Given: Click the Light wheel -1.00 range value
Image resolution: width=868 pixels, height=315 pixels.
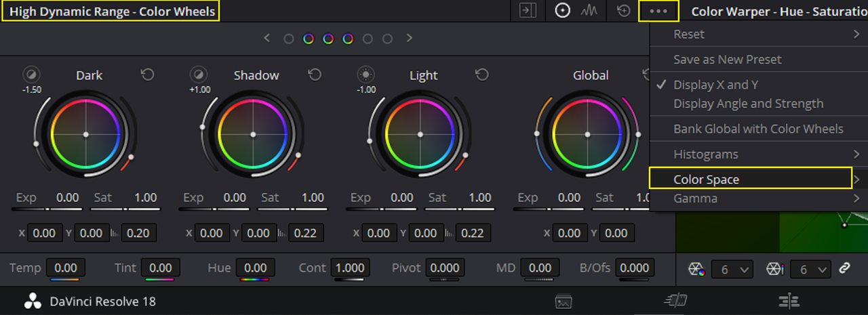Looking at the screenshot, I should pyautogui.click(x=367, y=89).
